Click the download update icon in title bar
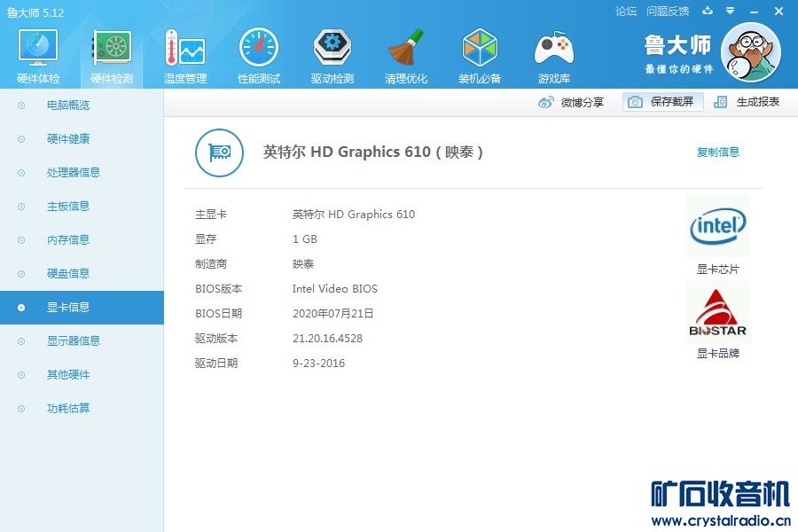Image resolution: width=798 pixels, height=532 pixels. (x=708, y=11)
